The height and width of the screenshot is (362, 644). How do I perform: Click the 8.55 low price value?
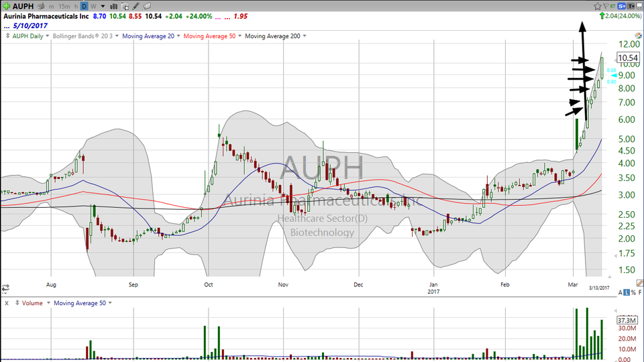(135, 16)
